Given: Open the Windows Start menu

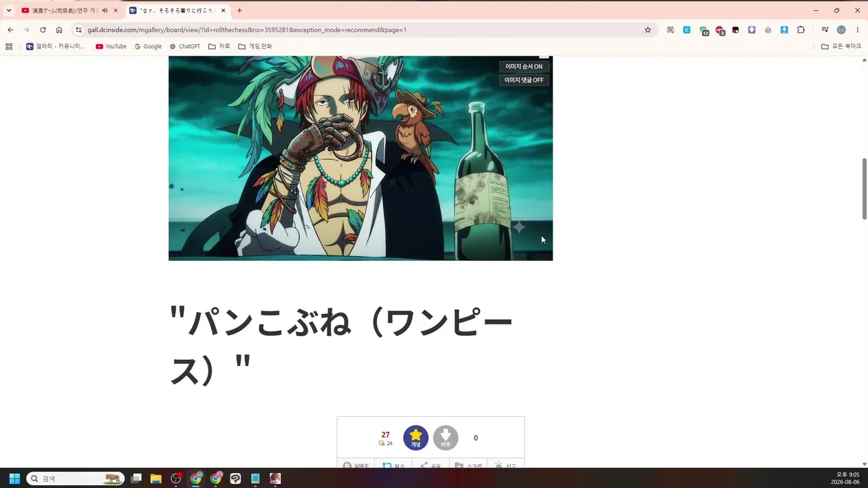Looking at the screenshot, I should 14,479.
